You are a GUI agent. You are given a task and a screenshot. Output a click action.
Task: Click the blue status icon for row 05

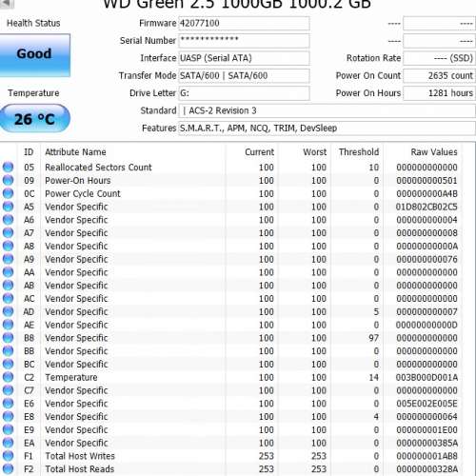[8, 167]
